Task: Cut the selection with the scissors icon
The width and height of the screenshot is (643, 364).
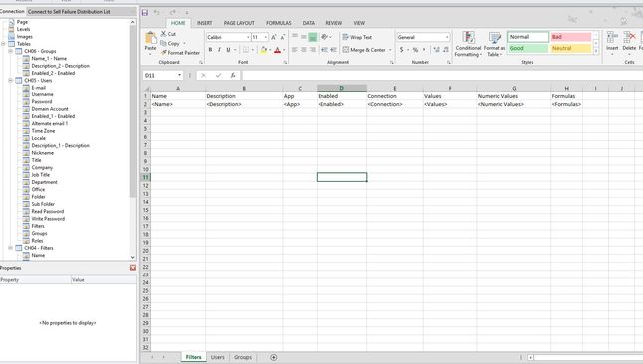Action: pos(163,34)
